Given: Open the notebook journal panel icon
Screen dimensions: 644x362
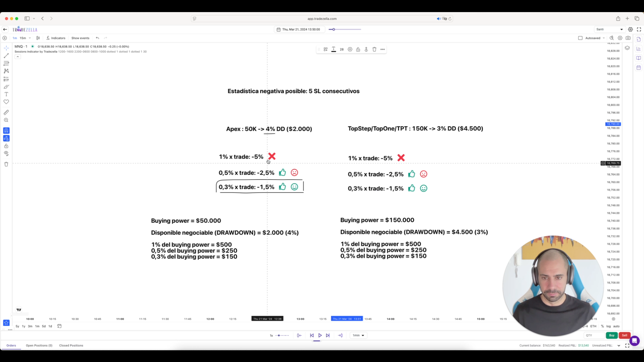Looking at the screenshot, I should click(639, 58).
